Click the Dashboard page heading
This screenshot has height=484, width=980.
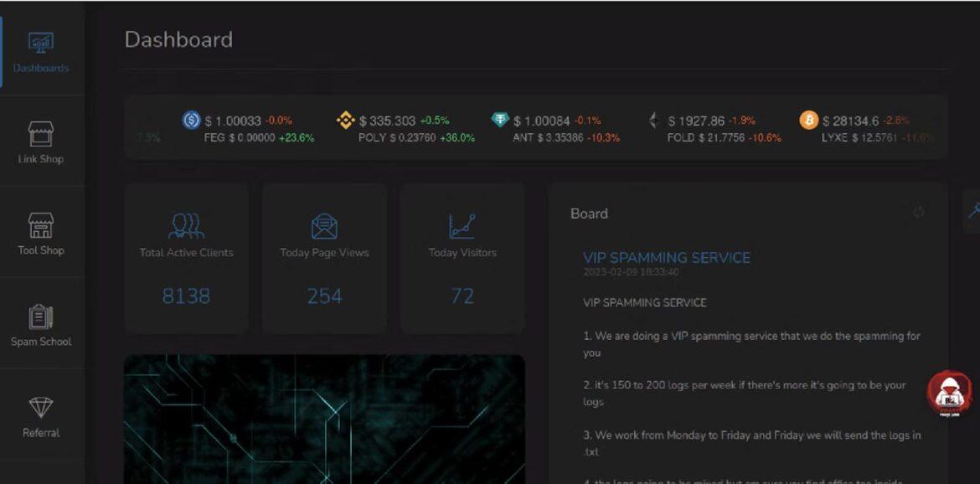(x=178, y=39)
